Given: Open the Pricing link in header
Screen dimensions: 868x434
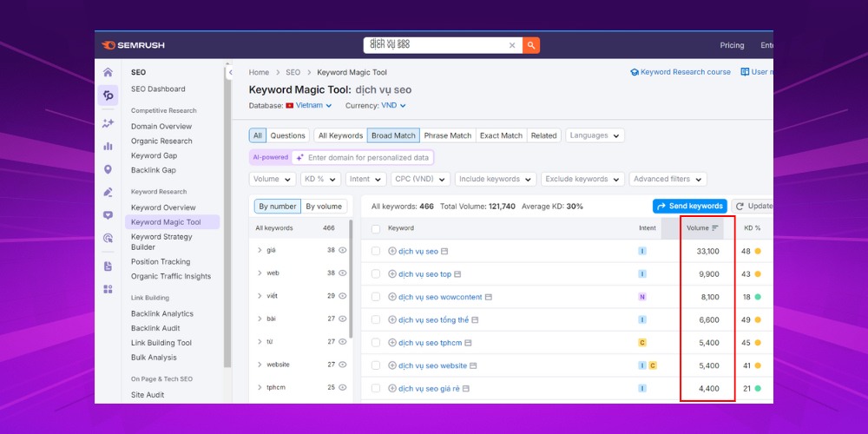Looking at the screenshot, I should (732, 45).
